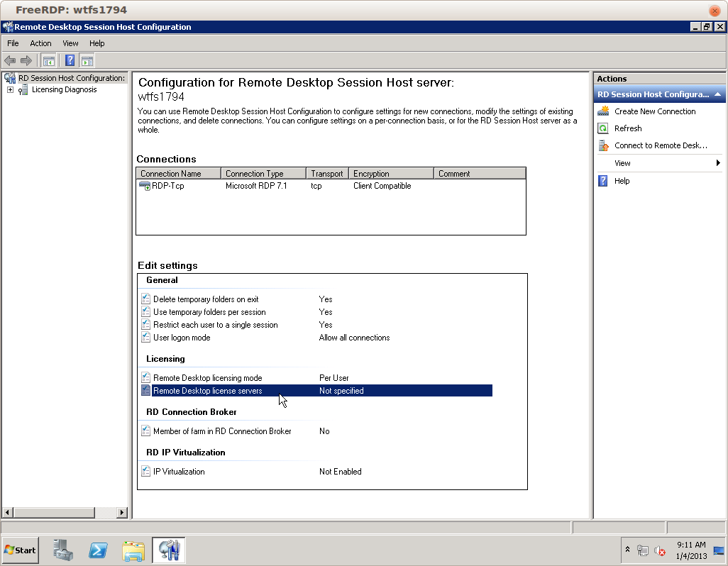Click Connect to Remote Desk... action
The width and height of the screenshot is (728, 566).
point(661,145)
